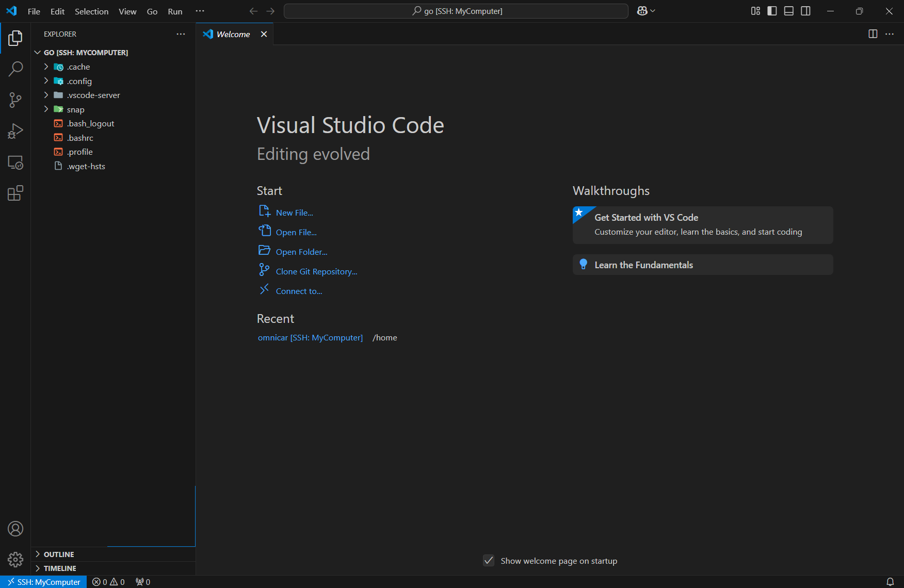The image size is (904, 588).
Task: Open the Accounts menu icon
Action: tap(15, 529)
